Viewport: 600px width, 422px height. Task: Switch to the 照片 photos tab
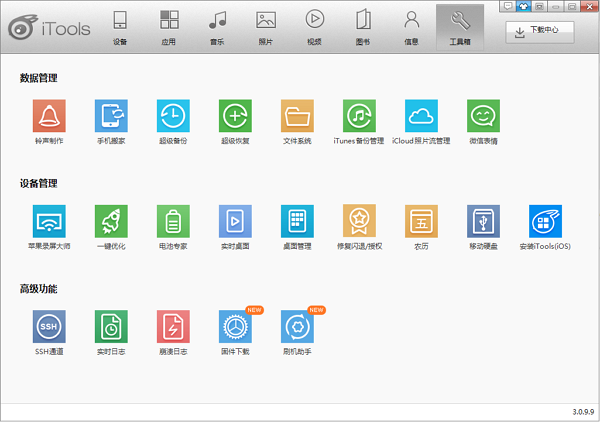point(266,28)
